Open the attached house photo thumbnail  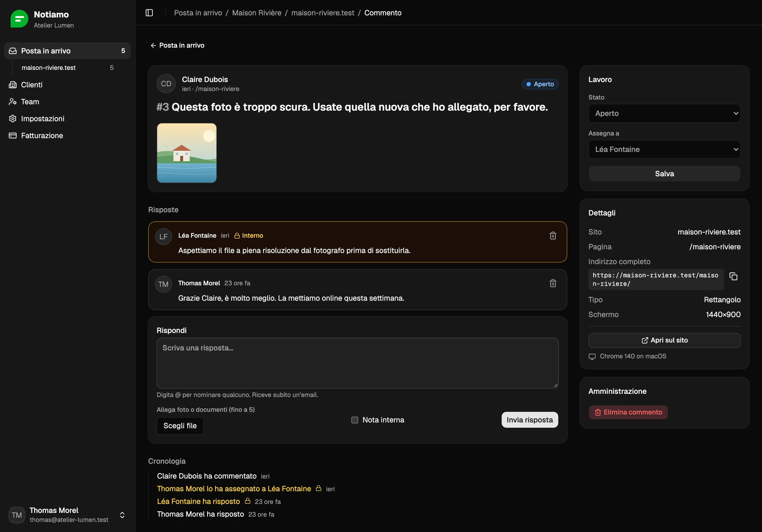(187, 153)
